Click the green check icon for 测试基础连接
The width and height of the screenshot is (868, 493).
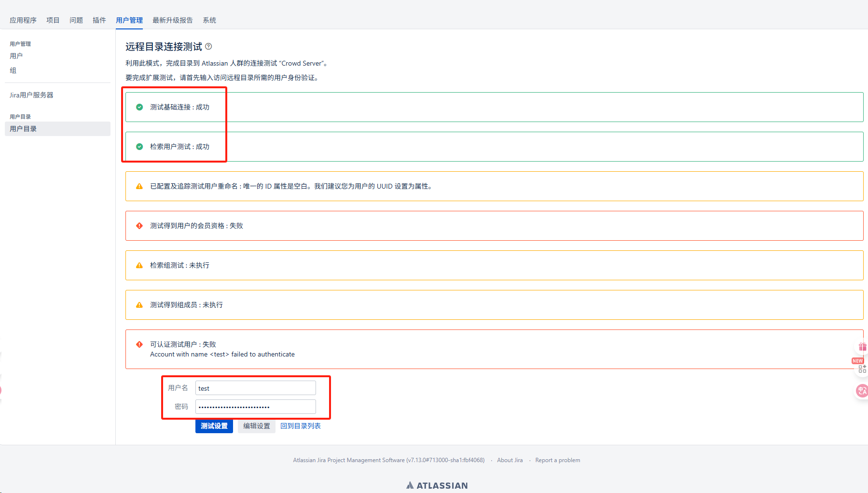click(x=139, y=107)
